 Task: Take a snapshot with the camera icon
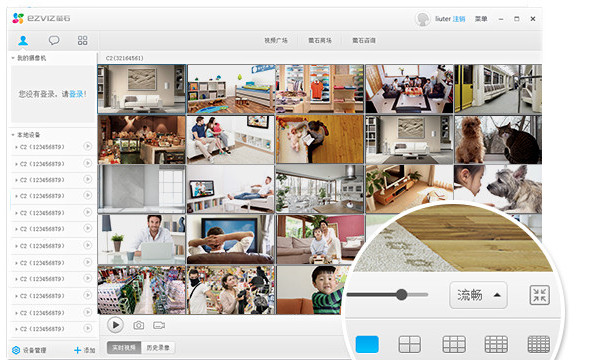click(139, 325)
